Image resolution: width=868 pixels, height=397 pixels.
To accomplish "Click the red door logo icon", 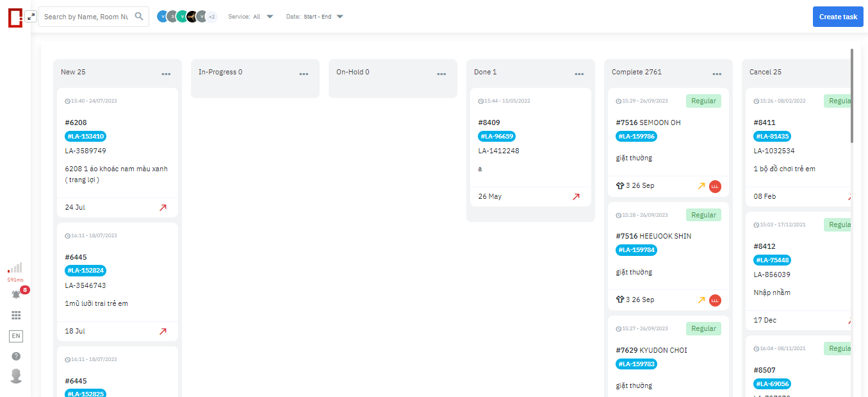I will point(14,19).
